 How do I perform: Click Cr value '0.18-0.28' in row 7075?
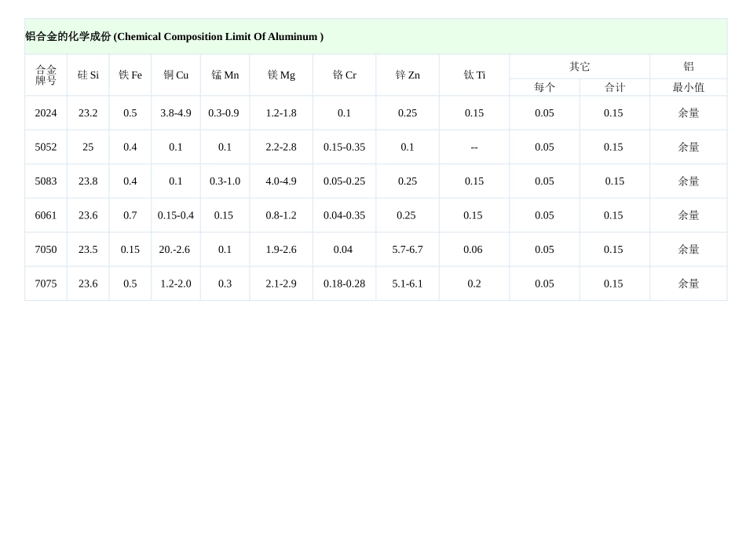click(345, 284)
